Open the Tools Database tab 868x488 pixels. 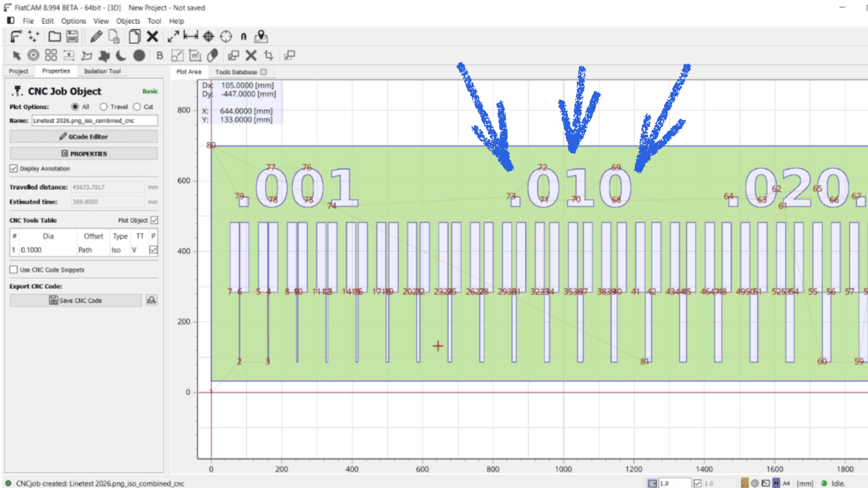coord(236,72)
